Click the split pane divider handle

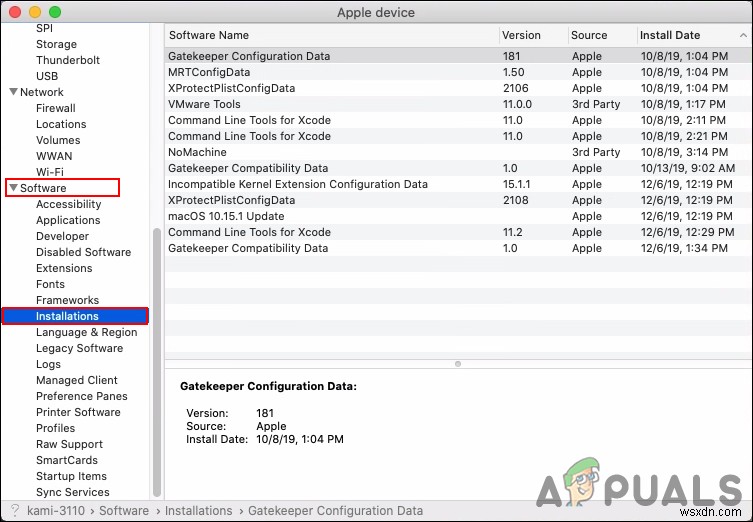(x=458, y=364)
